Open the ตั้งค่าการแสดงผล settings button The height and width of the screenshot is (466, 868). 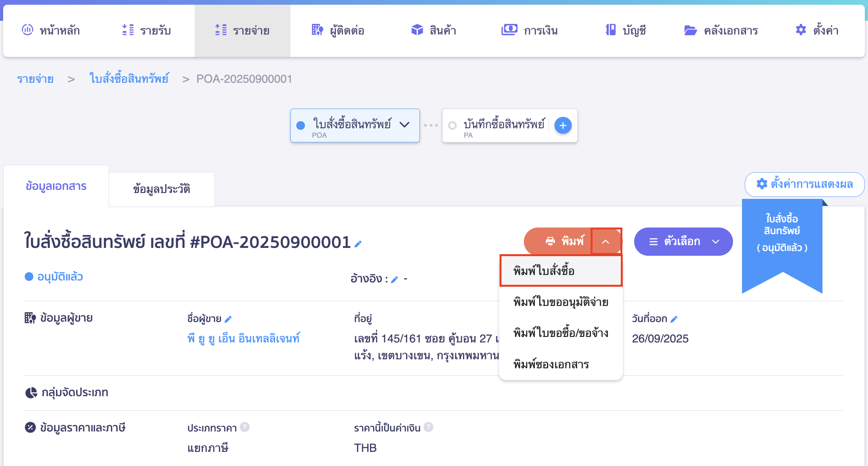tap(804, 184)
